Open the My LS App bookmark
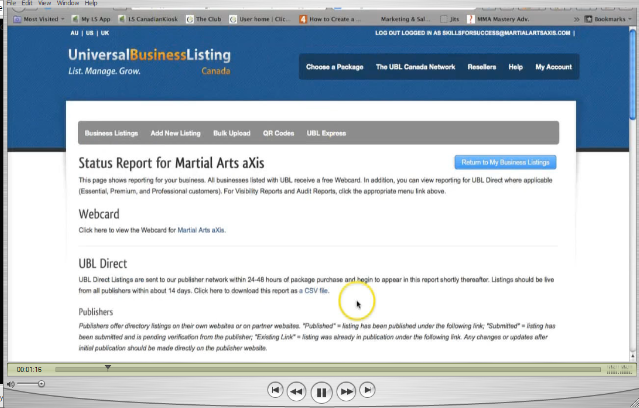The image size is (639, 408). 91,19
